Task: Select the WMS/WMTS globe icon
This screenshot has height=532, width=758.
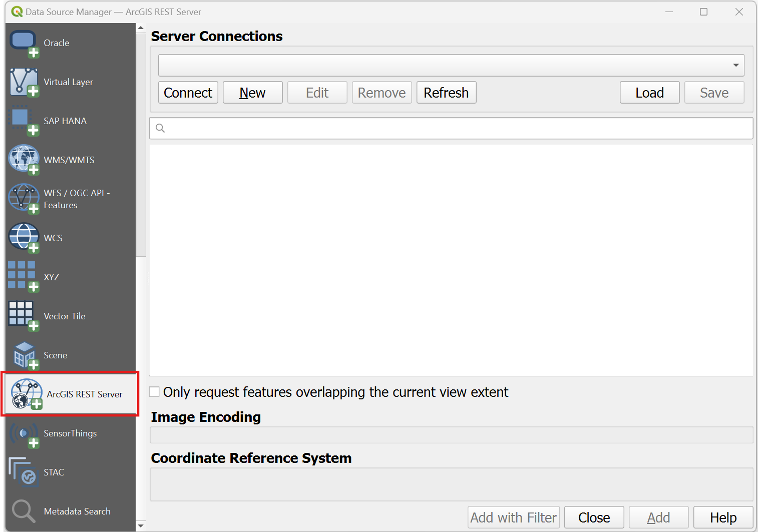Action: [x=24, y=160]
